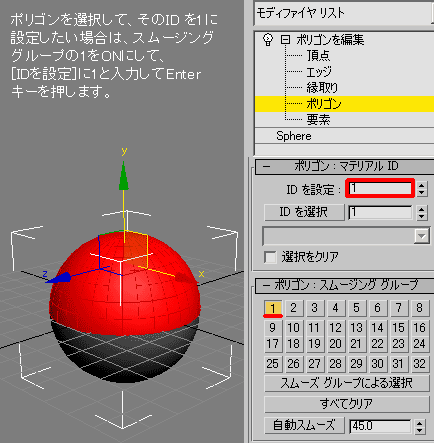This screenshot has width=434, height=443.
Task: Toggle smoothing group 32 button
Action: pyautogui.click(x=419, y=364)
